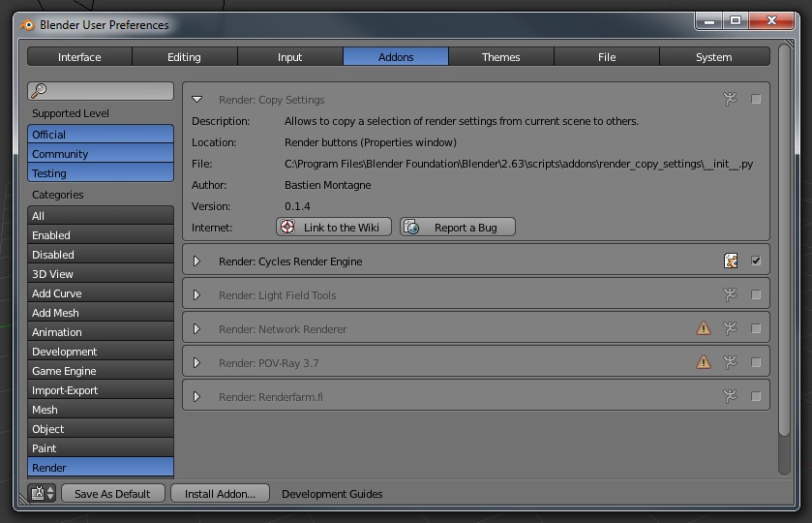Screen dimensions: 812x523
Task: Select the Animation category
Action: [x=101, y=332]
